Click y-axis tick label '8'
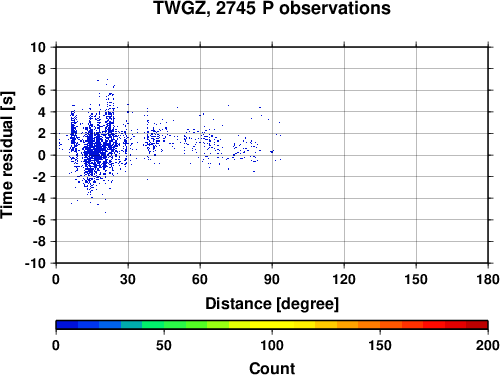 [42, 69]
